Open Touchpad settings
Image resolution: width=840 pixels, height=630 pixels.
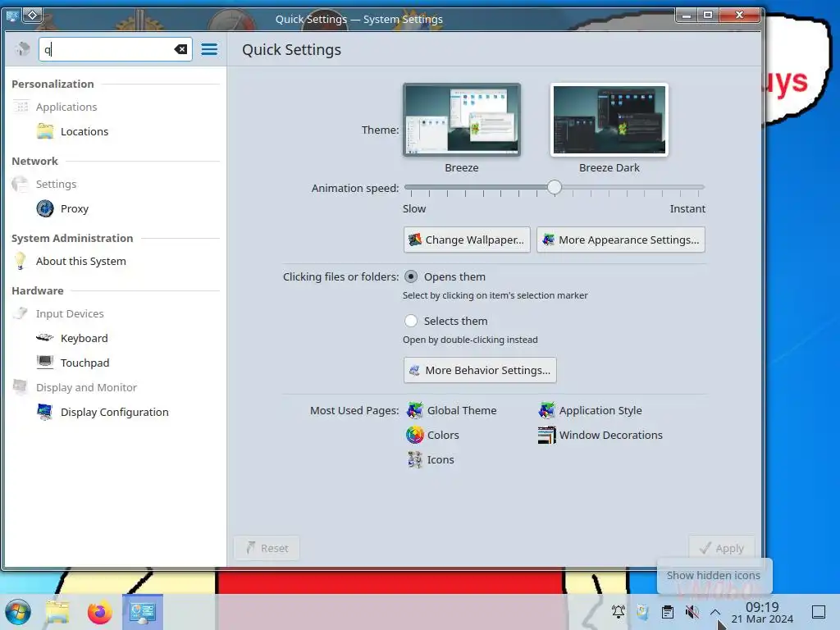click(84, 363)
